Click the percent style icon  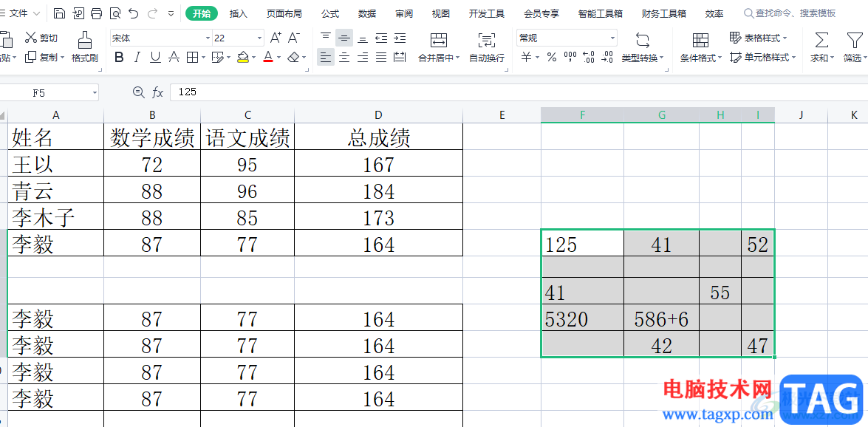pos(551,56)
